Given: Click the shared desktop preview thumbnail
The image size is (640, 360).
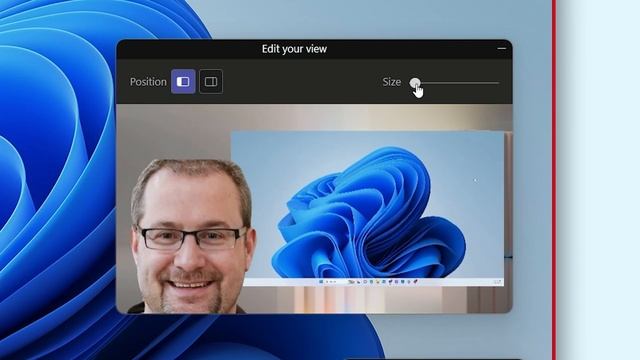Looking at the screenshot, I should pos(367,209).
